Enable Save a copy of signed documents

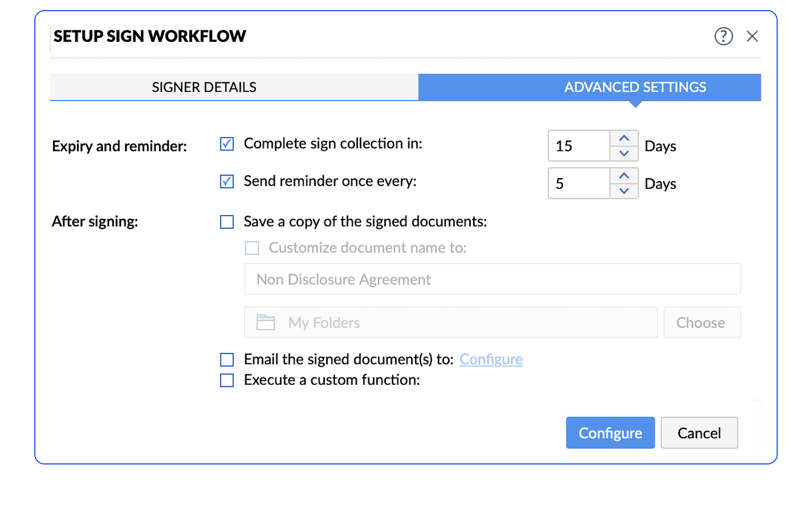(x=226, y=222)
